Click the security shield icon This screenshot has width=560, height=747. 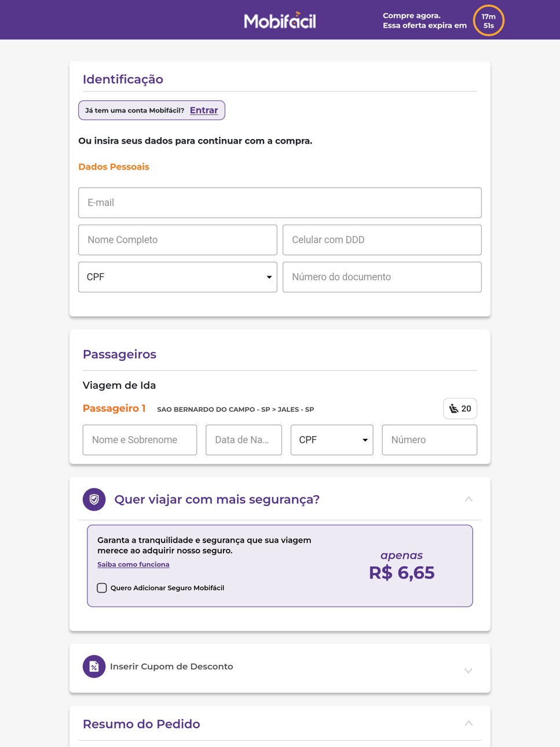pyautogui.click(x=94, y=499)
